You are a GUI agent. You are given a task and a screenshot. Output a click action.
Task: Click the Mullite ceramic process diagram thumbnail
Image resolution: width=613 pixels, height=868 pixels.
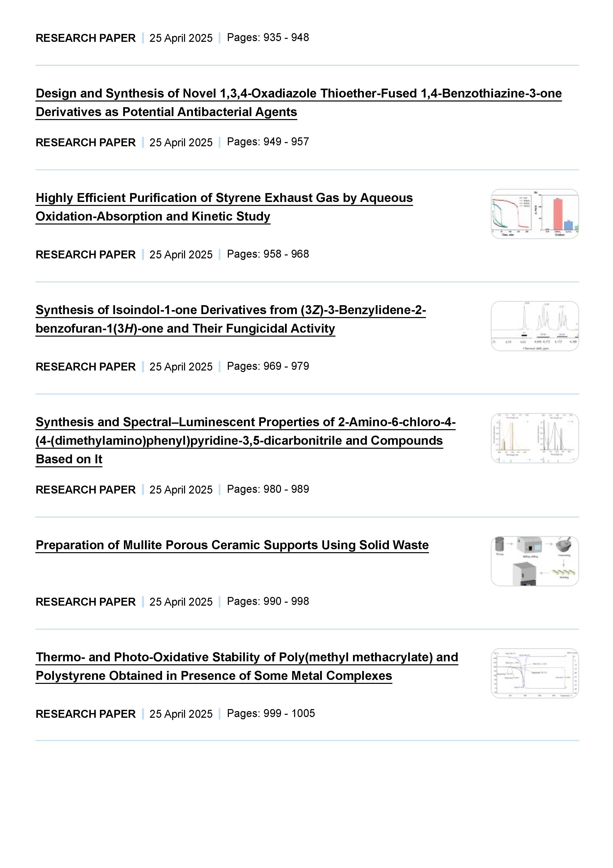click(534, 561)
